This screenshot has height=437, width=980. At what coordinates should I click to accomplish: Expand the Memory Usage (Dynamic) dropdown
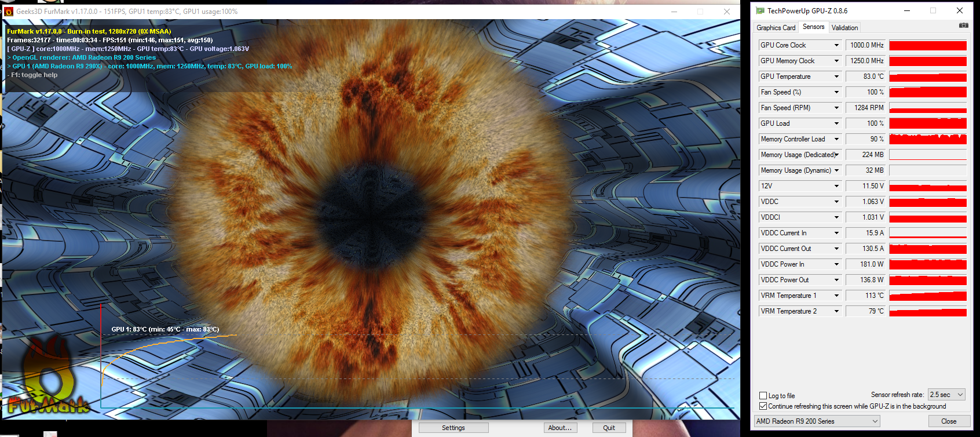pyautogui.click(x=836, y=170)
